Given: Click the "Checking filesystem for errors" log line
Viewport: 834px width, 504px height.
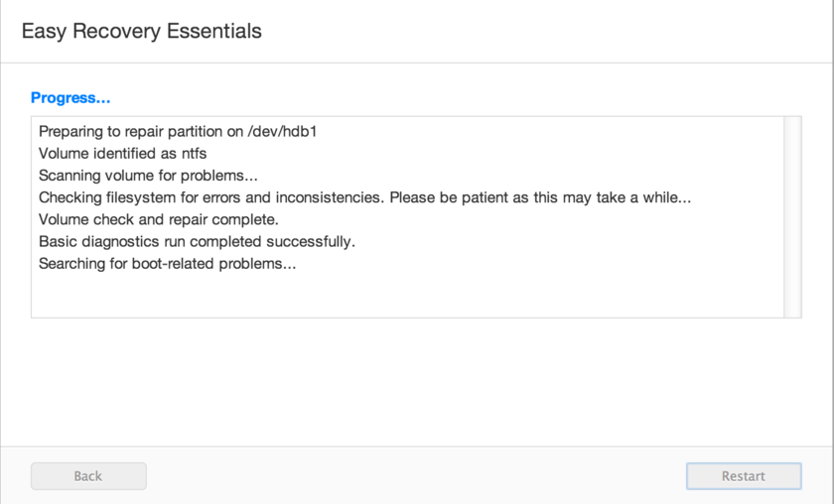Looking at the screenshot, I should pos(208,197).
